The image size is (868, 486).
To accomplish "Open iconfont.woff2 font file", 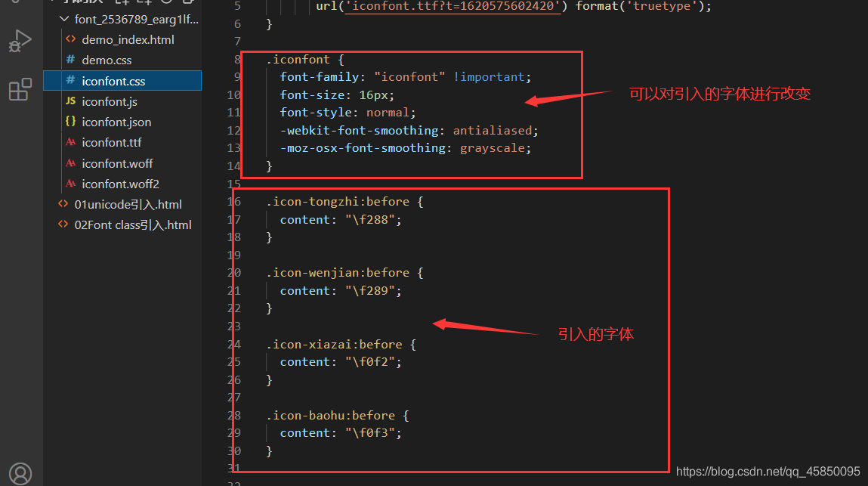I will coord(121,184).
